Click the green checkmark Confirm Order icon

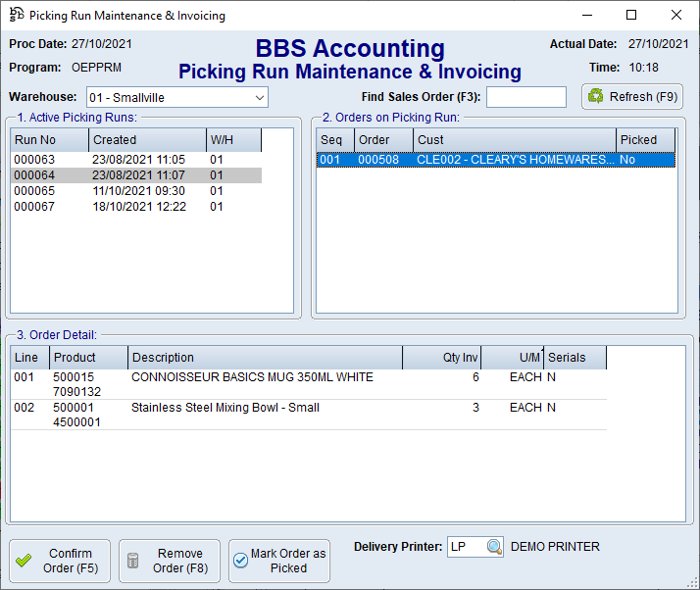24,561
